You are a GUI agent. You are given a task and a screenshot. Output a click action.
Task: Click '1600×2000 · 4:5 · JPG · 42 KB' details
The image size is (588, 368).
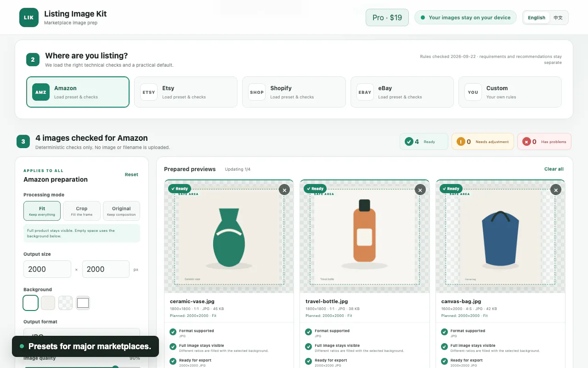(469, 309)
